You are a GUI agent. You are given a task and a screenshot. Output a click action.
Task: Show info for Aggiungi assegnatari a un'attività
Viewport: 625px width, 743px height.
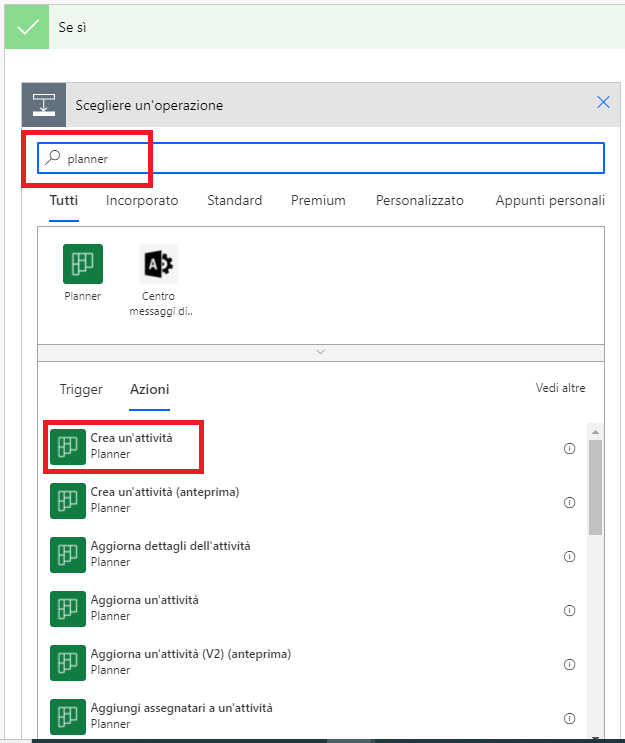point(570,718)
